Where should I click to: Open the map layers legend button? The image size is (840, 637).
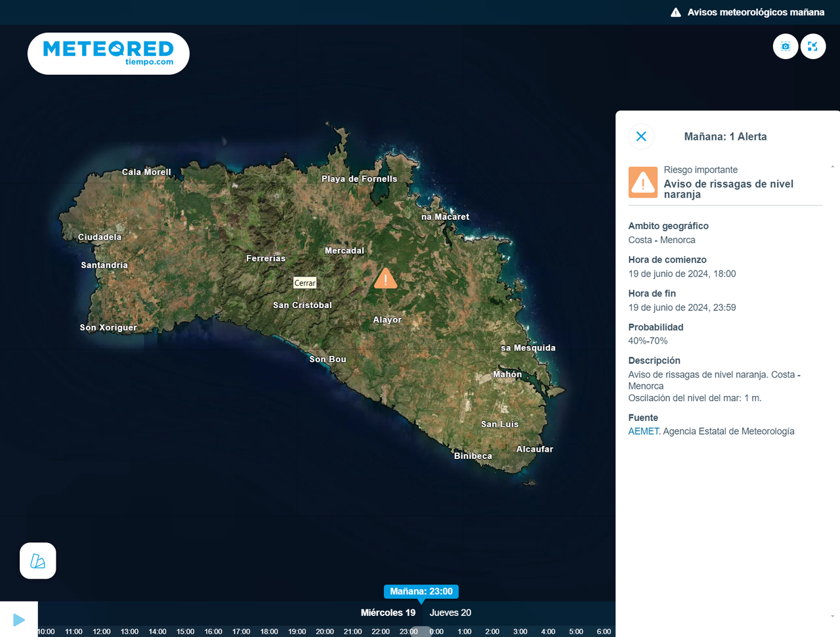click(38, 561)
